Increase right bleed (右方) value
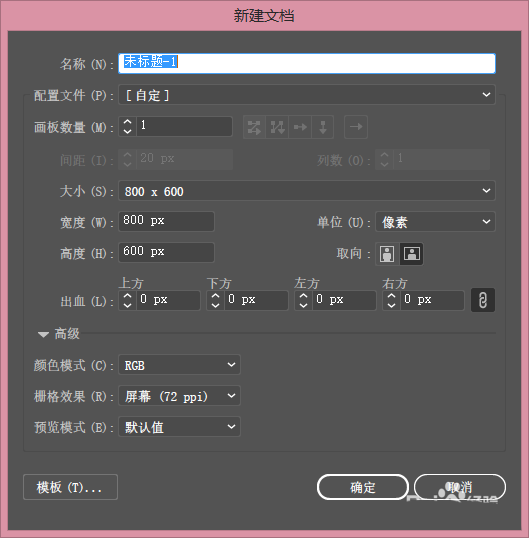 pyautogui.click(x=391, y=296)
